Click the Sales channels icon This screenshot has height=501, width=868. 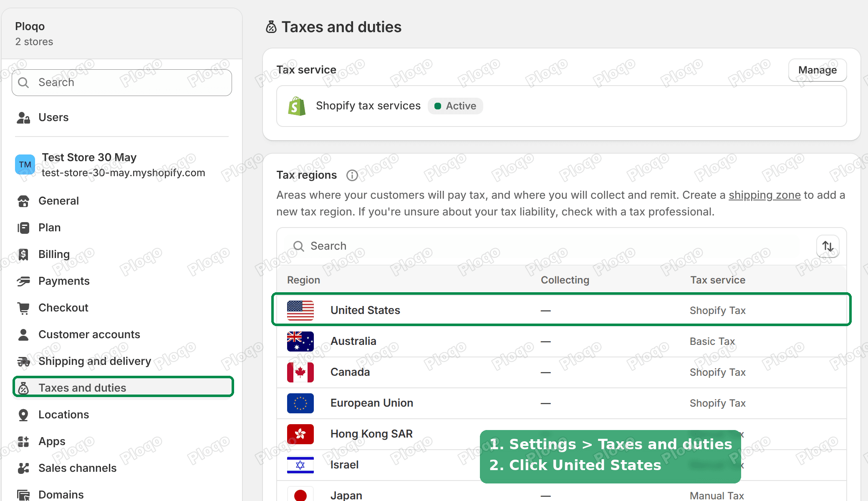tap(23, 468)
